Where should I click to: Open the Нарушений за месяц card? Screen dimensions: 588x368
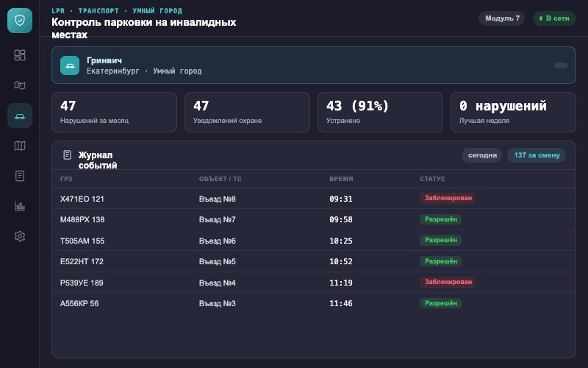pos(115,113)
